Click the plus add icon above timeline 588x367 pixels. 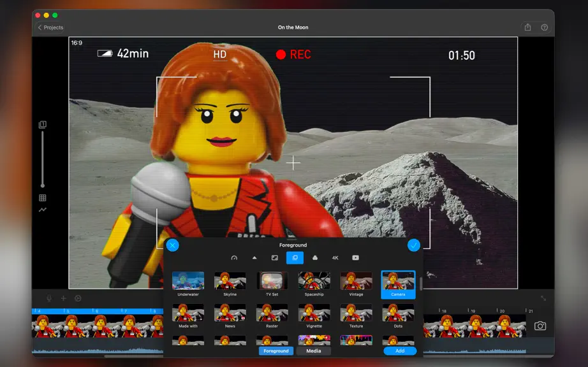coord(63,298)
